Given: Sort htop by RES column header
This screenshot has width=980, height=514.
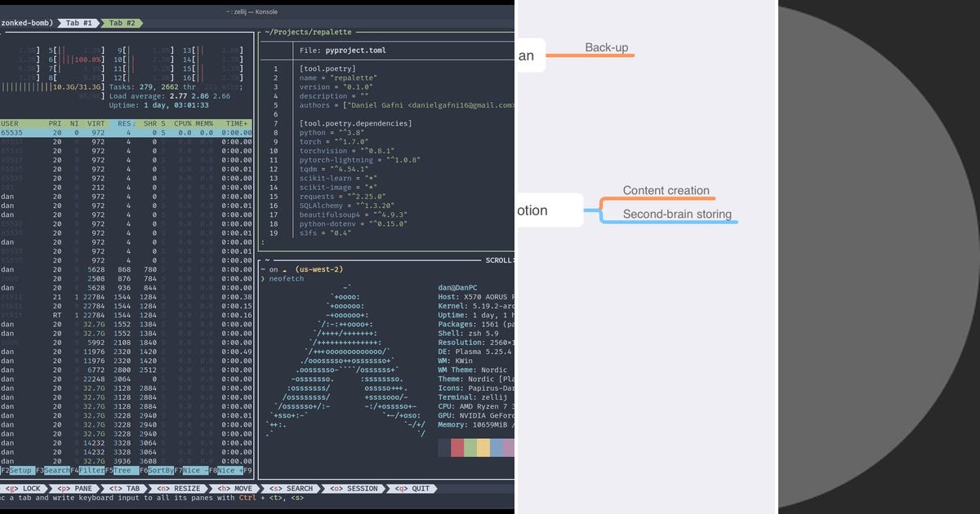Looking at the screenshot, I should (124, 124).
